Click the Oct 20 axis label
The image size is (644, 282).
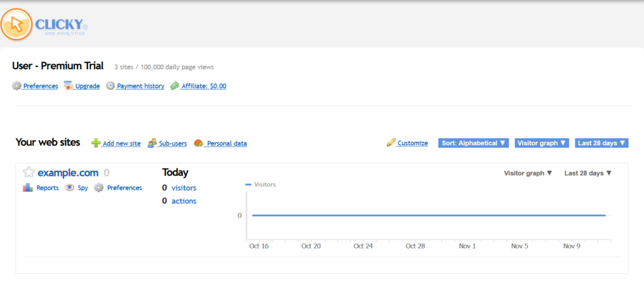coord(311,246)
